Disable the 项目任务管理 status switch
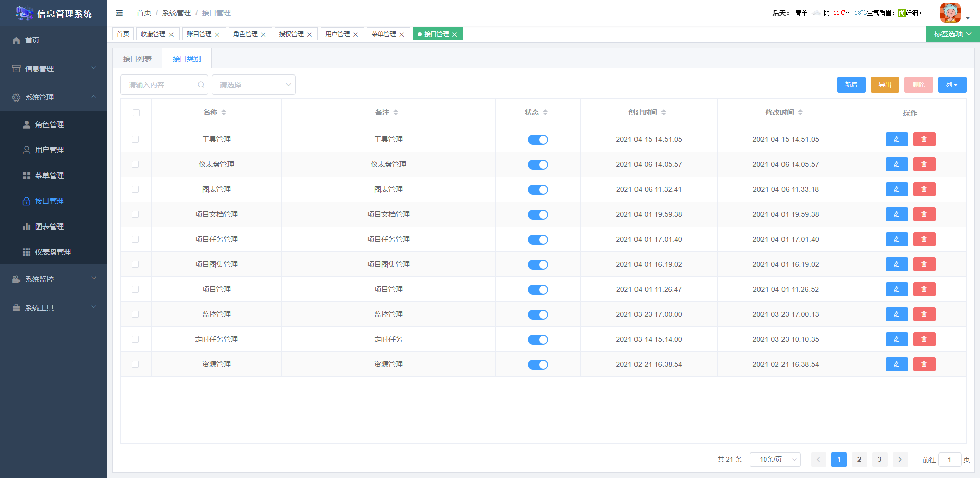980x478 pixels. coord(537,240)
